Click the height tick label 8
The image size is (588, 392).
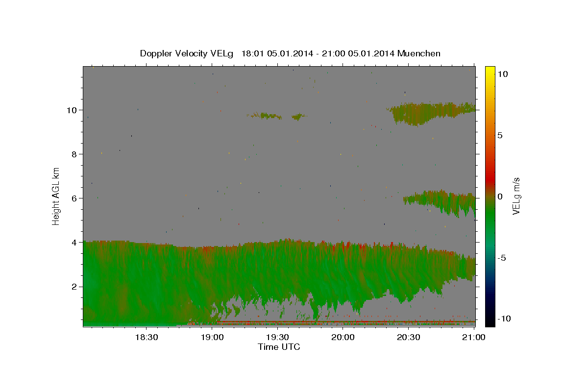pyautogui.click(x=75, y=154)
